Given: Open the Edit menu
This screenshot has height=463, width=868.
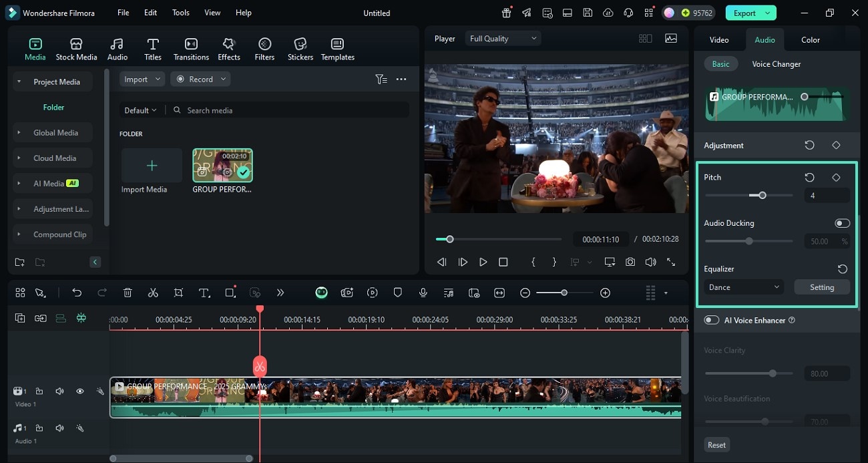Looking at the screenshot, I should click(151, 13).
